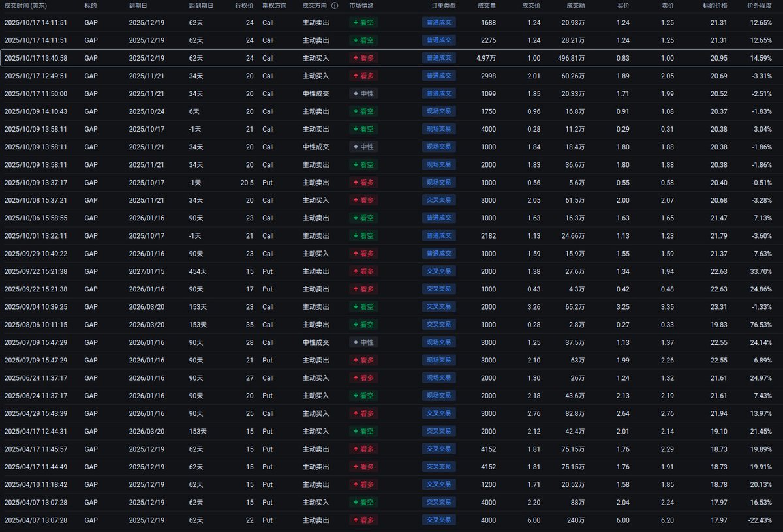Image resolution: width=783 pixels, height=532 pixels.
Task: Sort by the 标的价格 column header
Action: pos(715,5)
